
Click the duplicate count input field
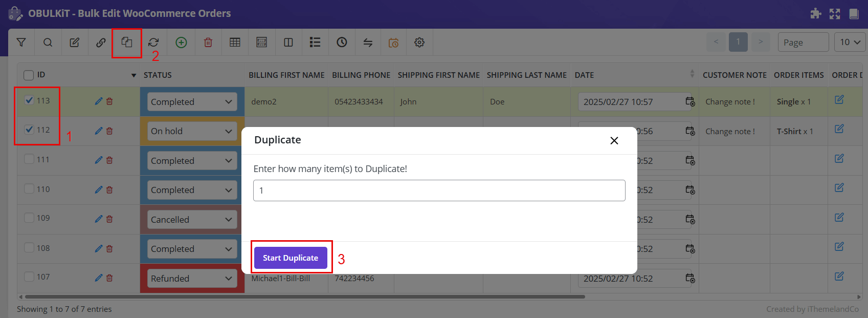(x=439, y=190)
